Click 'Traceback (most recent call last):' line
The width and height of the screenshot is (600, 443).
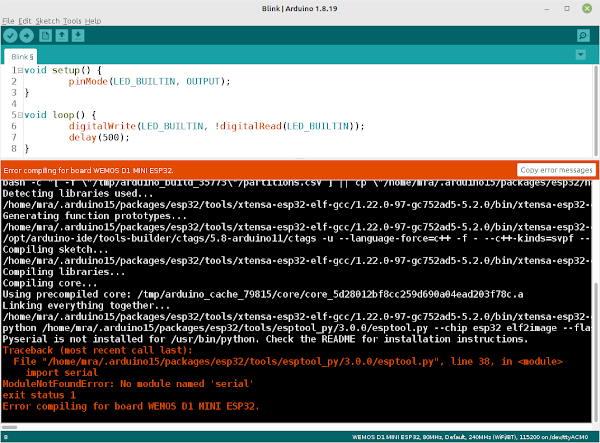point(98,350)
